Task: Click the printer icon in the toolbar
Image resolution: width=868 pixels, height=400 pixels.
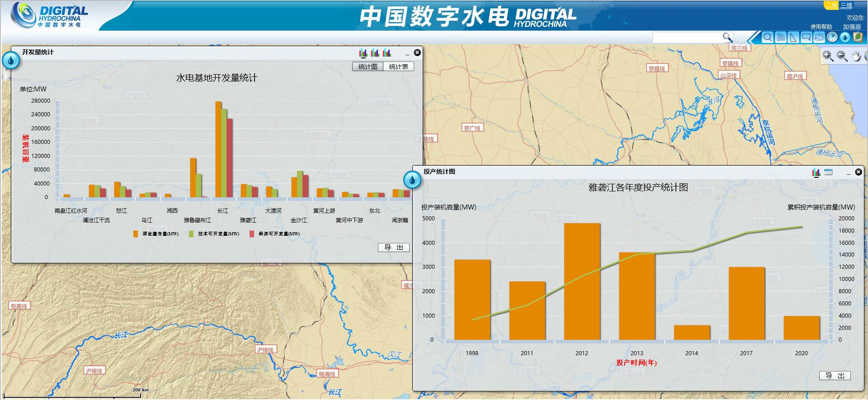Action: pos(819,37)
